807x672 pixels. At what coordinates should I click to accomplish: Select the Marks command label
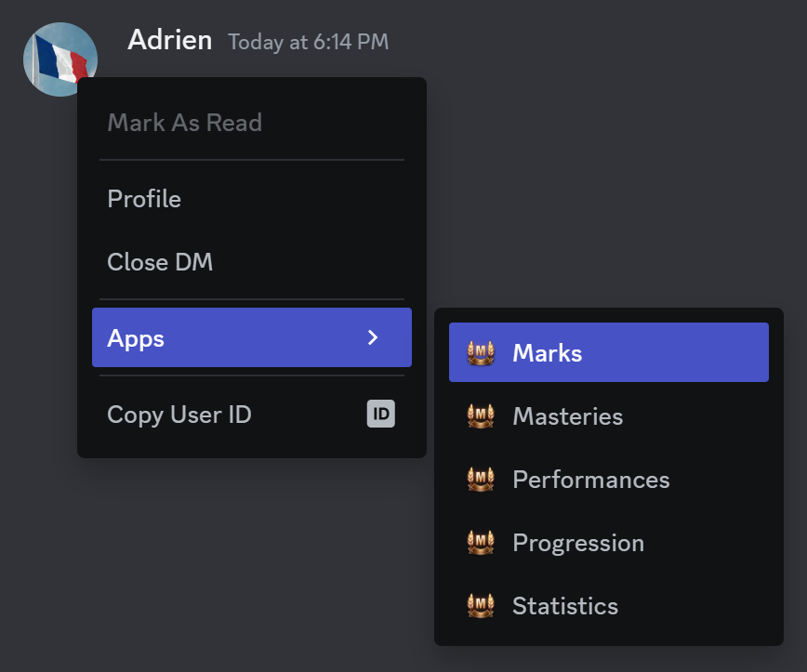547,353
